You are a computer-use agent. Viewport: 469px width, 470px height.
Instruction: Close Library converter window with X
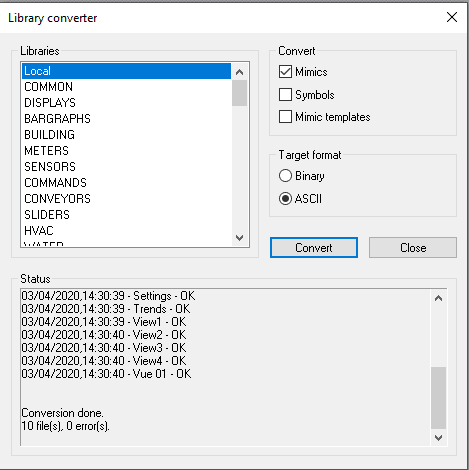coord(452,17)
